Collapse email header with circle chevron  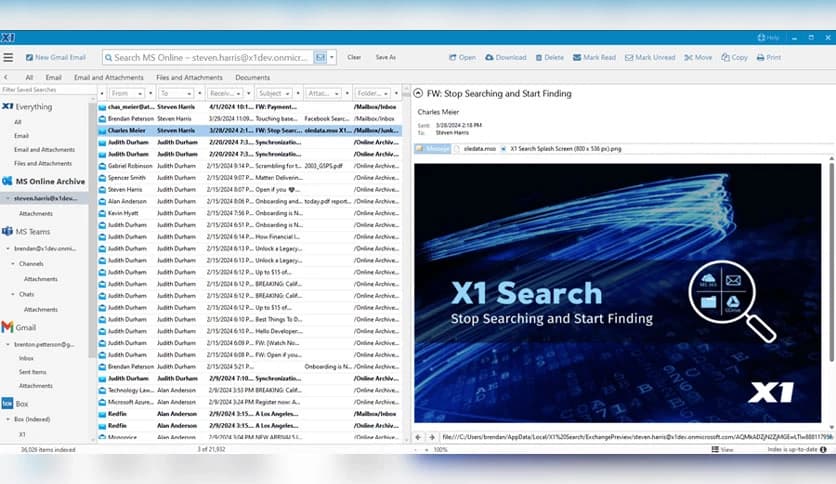(419, 93)
